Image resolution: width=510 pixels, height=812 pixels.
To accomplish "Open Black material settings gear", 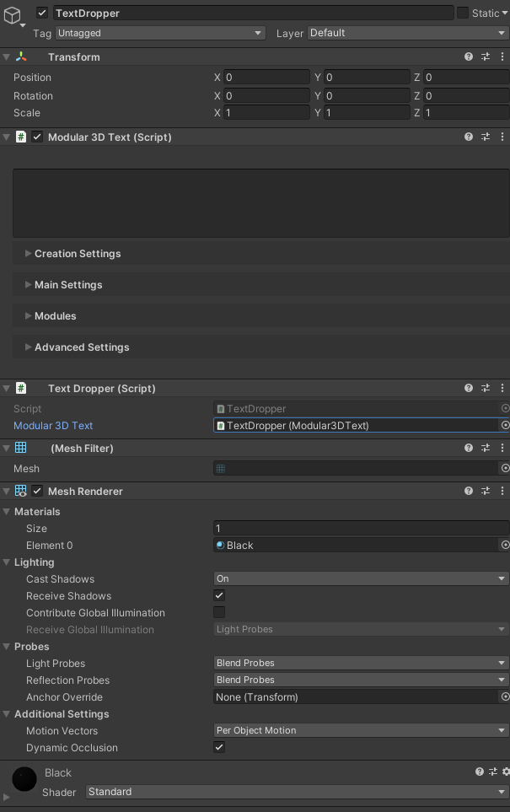I will 505,772.
